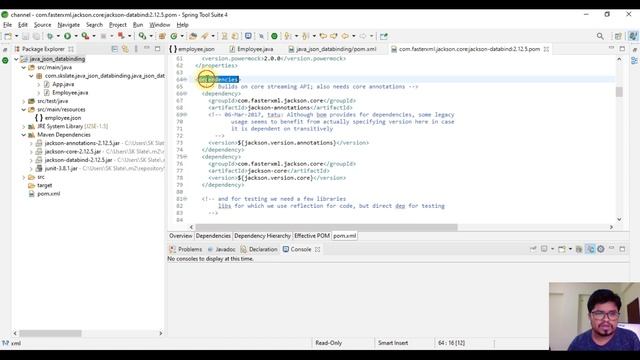Switch to the Declaration view tab

tap(259, 249)
